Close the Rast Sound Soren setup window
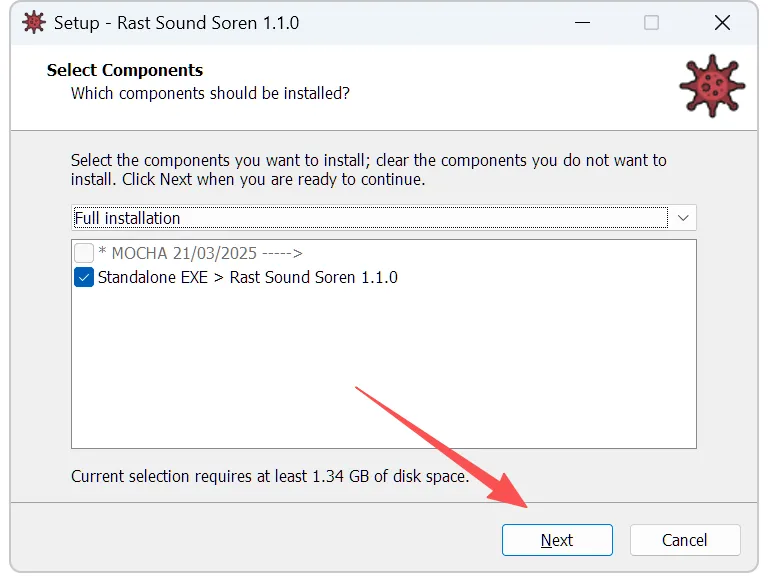768x582 pixels. point(722,22)
